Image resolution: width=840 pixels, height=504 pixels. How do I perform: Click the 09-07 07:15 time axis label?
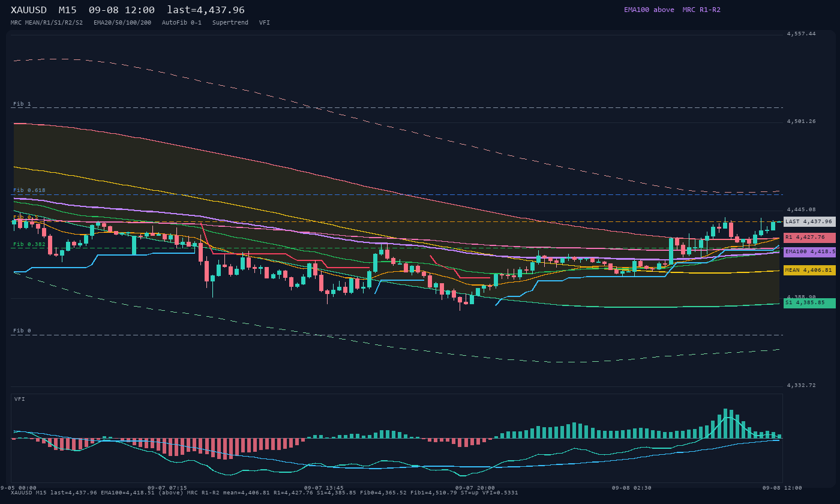click(167, 488)
